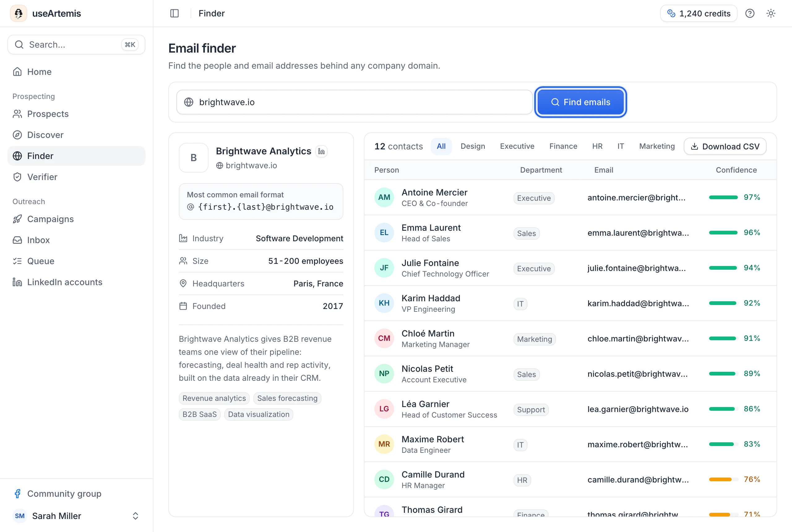792x532 pixels.
Task: Open Campaigns rocket item
Action: click(76, 219)
